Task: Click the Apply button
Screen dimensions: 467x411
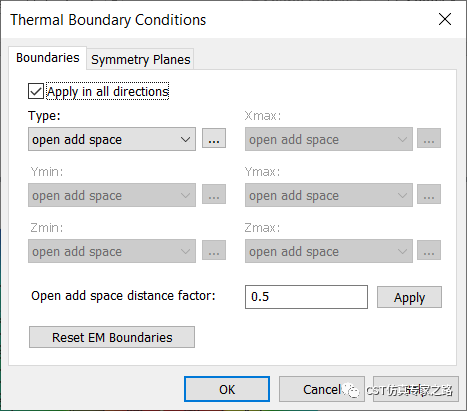Action: [409, 297]
